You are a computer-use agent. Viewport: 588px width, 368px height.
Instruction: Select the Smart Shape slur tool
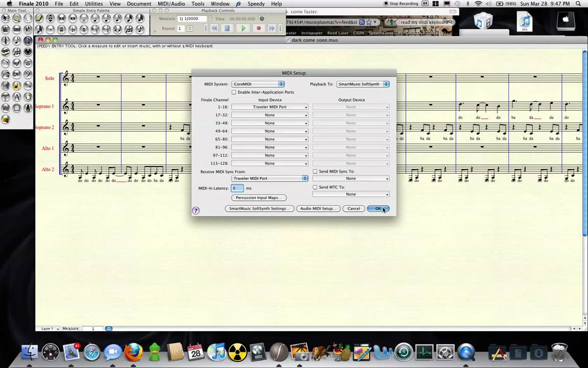[x=6, y=63]
